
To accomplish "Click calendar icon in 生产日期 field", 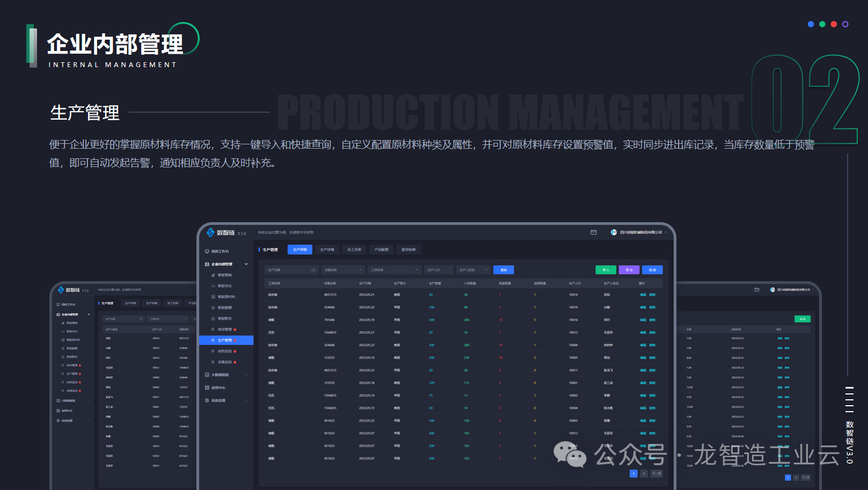I will (313, 270).
